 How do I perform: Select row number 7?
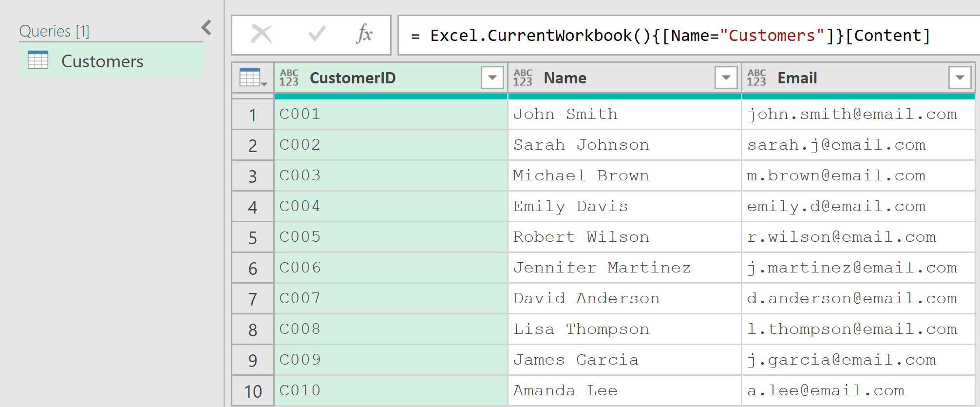[x=252, y=299]
